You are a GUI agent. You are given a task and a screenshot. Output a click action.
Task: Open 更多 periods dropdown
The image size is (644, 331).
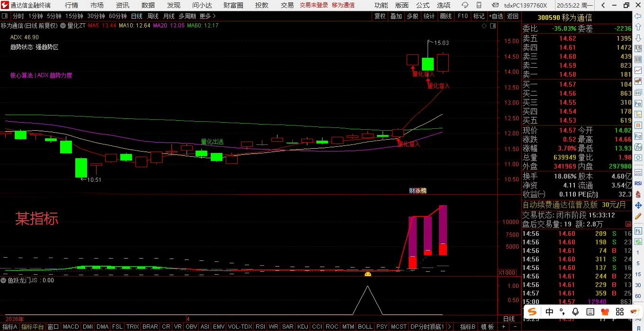click(207, 16)
